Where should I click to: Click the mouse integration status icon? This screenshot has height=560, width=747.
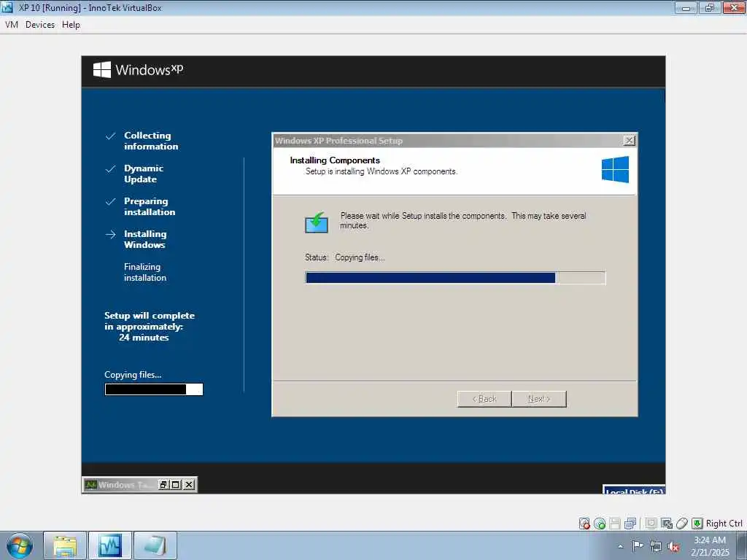click(x=682, y=524)
